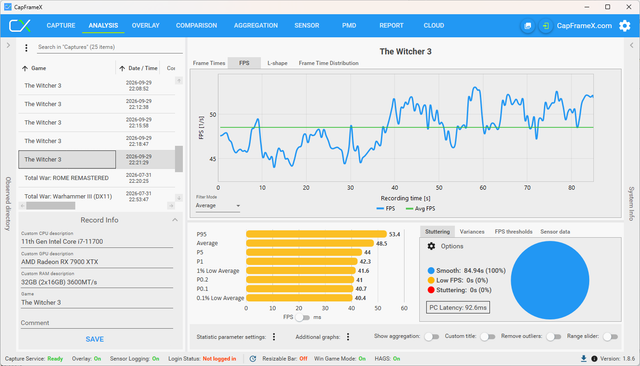
Task: Open the settings gear icon
Action: point(624,26)
